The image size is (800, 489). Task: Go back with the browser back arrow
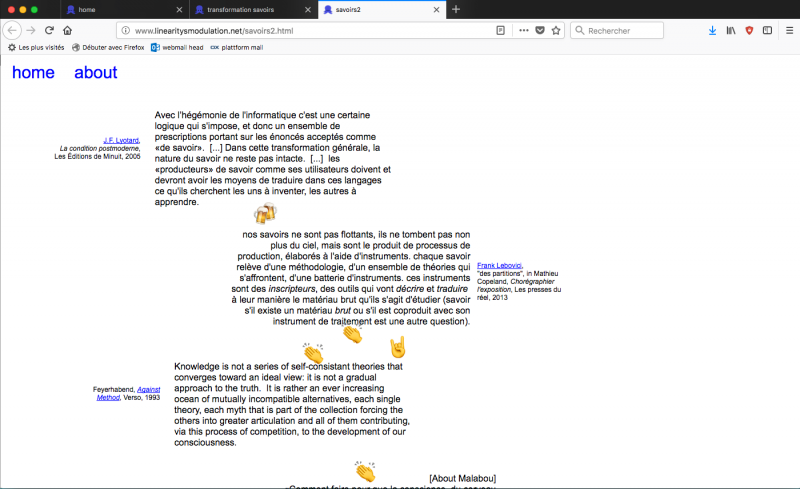pyautogui.click(x=12, y=31)
